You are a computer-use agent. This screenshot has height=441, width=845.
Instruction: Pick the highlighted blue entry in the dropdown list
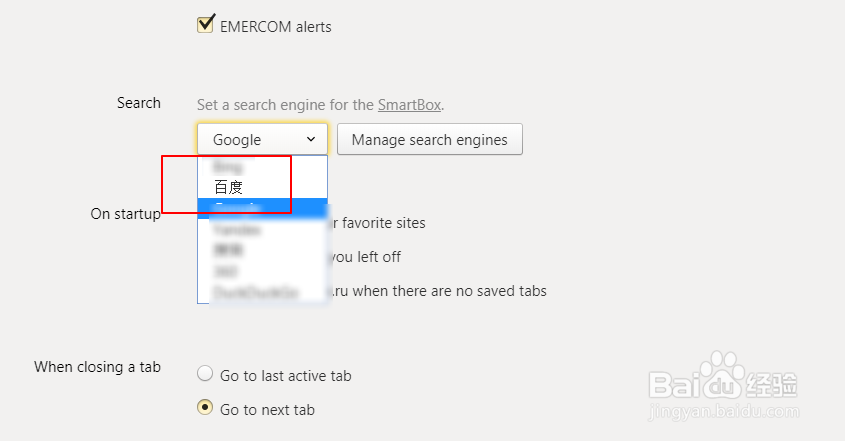[x=262, y=208]
